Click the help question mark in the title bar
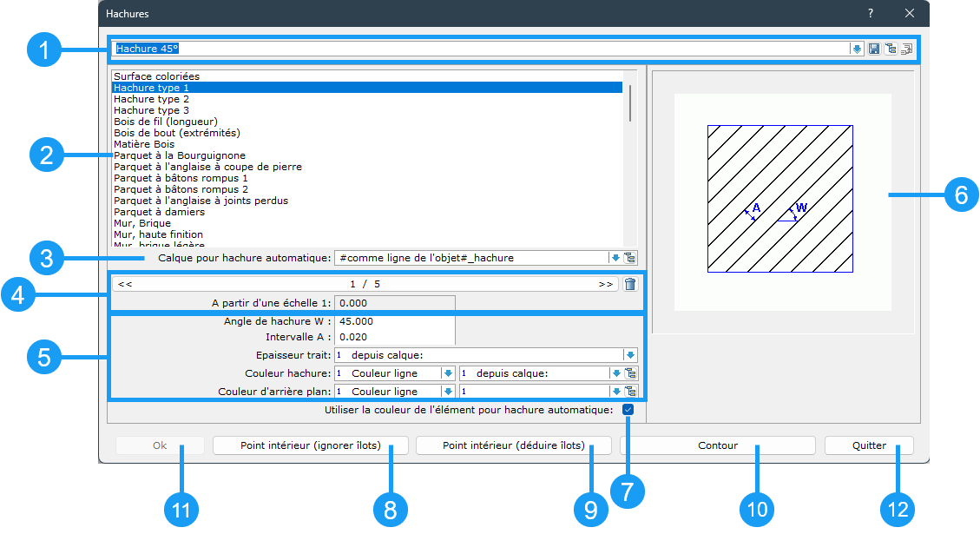This screenshot has width=980, height=534. (x=871, y=14)
